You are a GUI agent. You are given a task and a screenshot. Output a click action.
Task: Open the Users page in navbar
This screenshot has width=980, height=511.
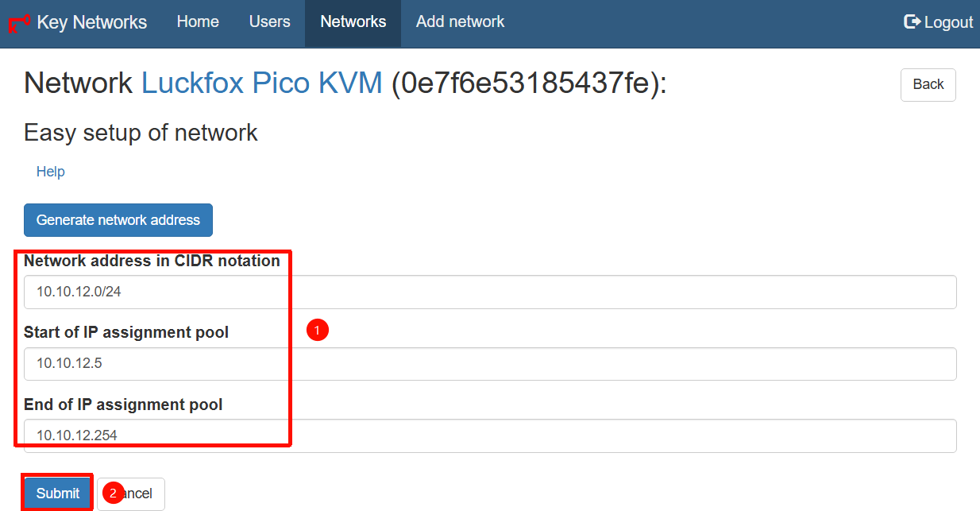[269, 22]
